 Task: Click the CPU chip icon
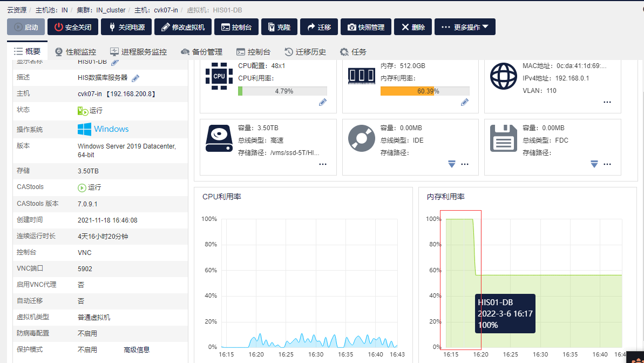[219, 76]
